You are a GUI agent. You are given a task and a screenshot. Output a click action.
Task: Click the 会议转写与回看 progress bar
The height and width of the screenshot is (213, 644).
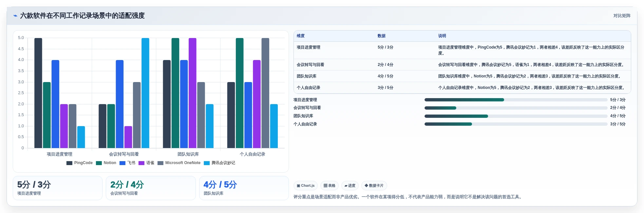[x=516, y=108]
